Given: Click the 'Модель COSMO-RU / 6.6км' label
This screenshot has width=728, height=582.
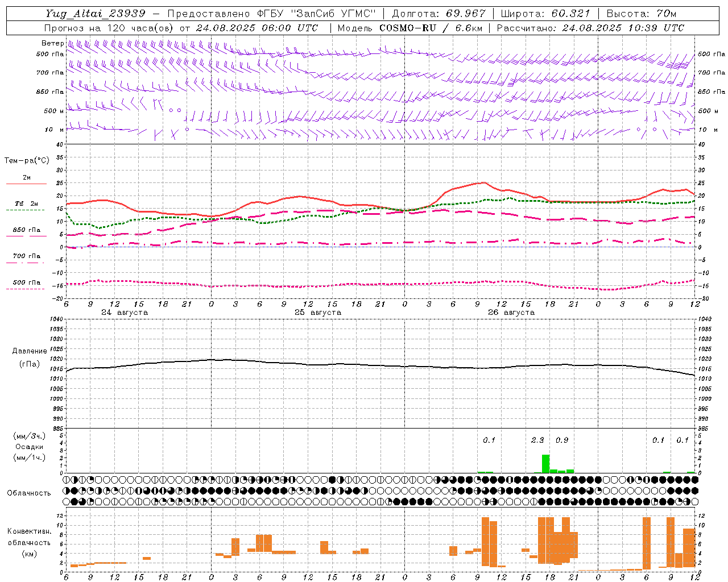Looking at the screenshot, I should 409,28.
